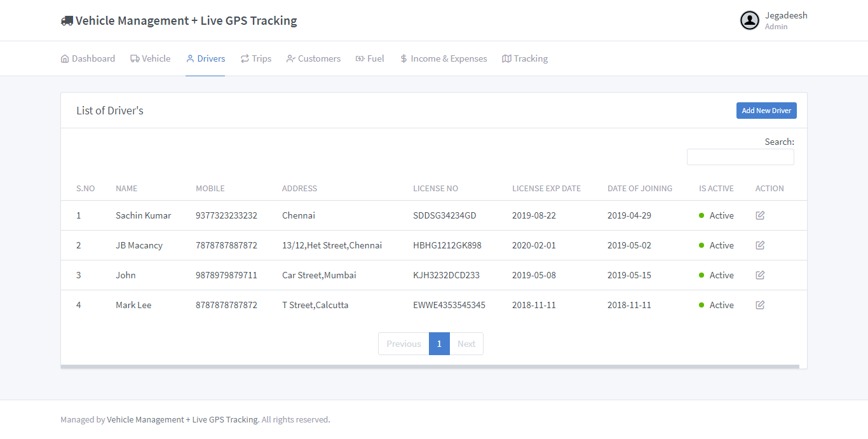Click the map icon next to Tracking

tap(506, 58)
